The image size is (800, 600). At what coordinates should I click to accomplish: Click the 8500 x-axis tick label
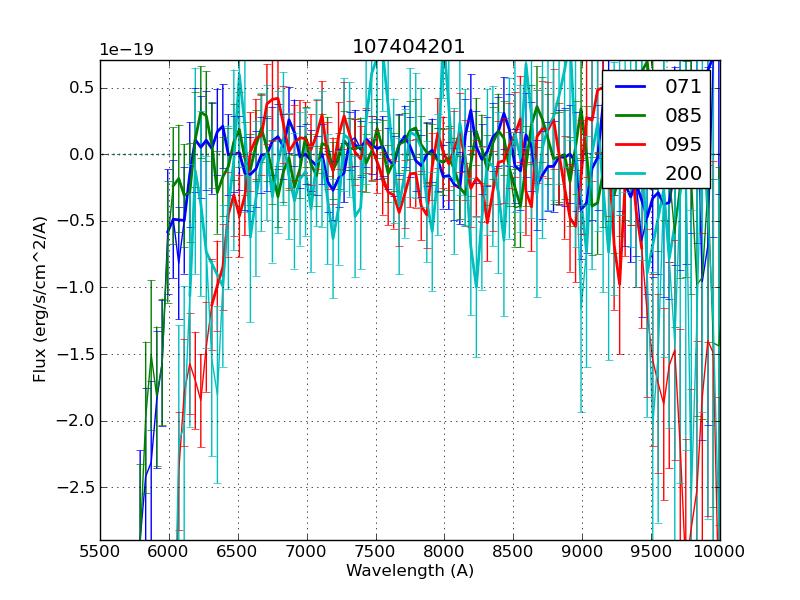513,551
